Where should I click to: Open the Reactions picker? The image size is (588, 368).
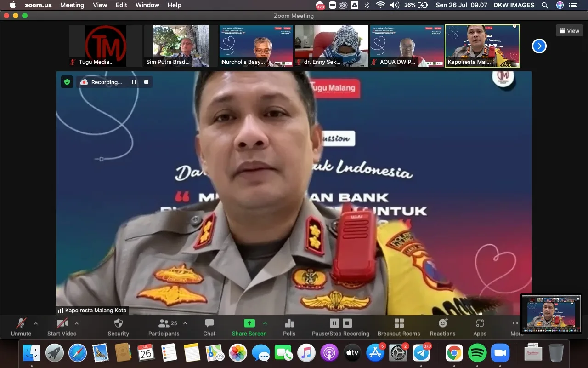point(443,327)
